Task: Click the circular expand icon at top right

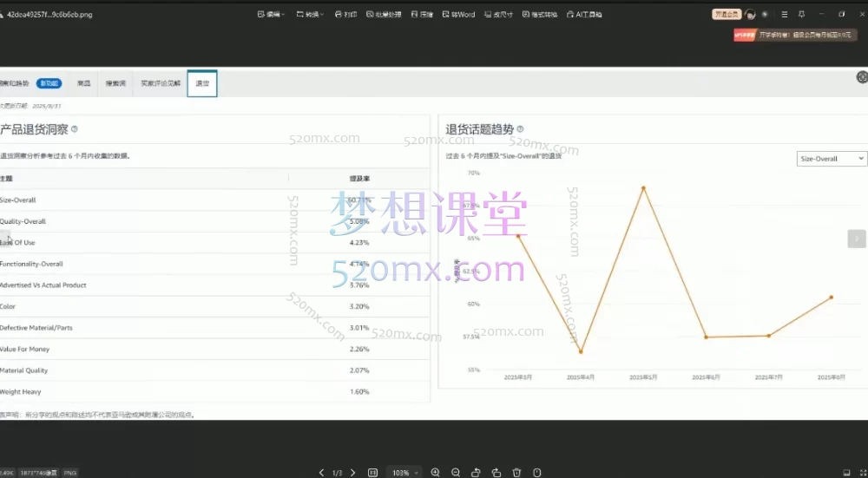Action: [x=862, y=77]
